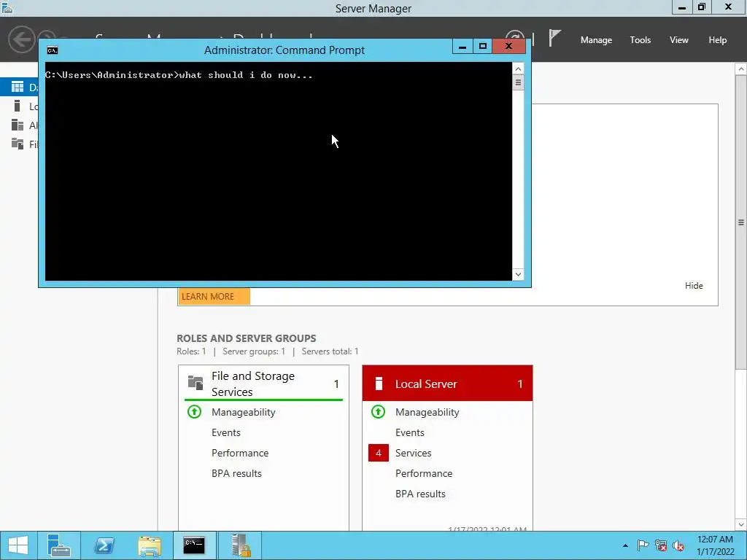Viewport: 747px width, 560px height.
Task: Open the server with lock taskbar icon
Action: (x=240, y=545)
